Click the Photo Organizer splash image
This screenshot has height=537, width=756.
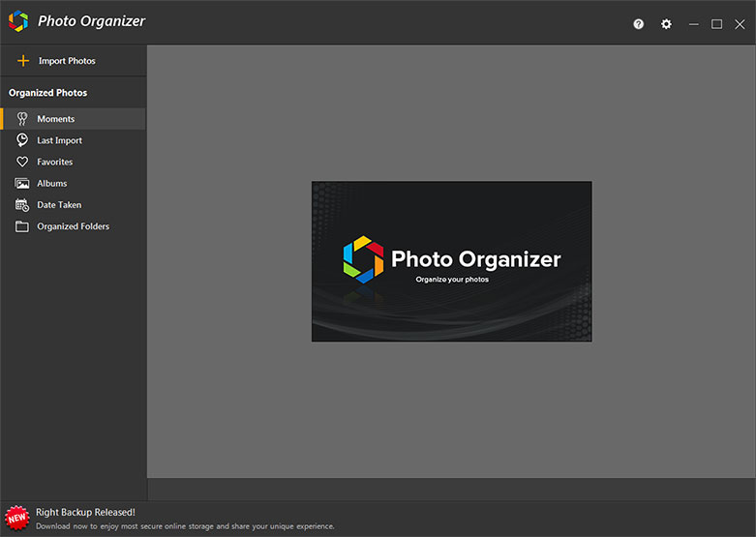pos(452,261)
